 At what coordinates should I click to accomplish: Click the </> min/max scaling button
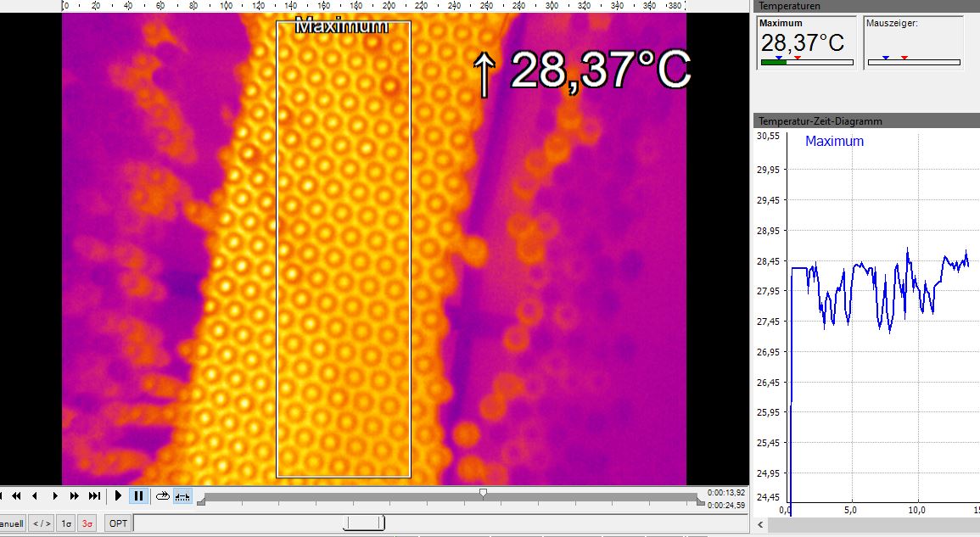click(42, 523)
